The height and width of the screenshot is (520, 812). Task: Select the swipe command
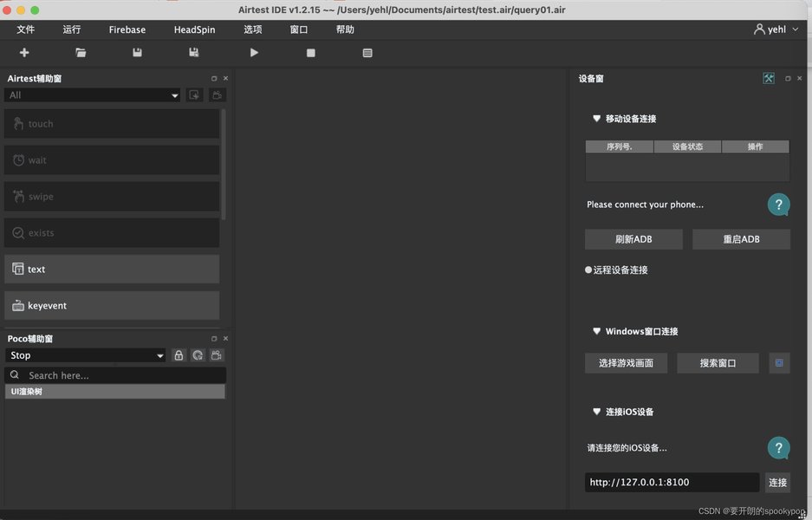111,196
